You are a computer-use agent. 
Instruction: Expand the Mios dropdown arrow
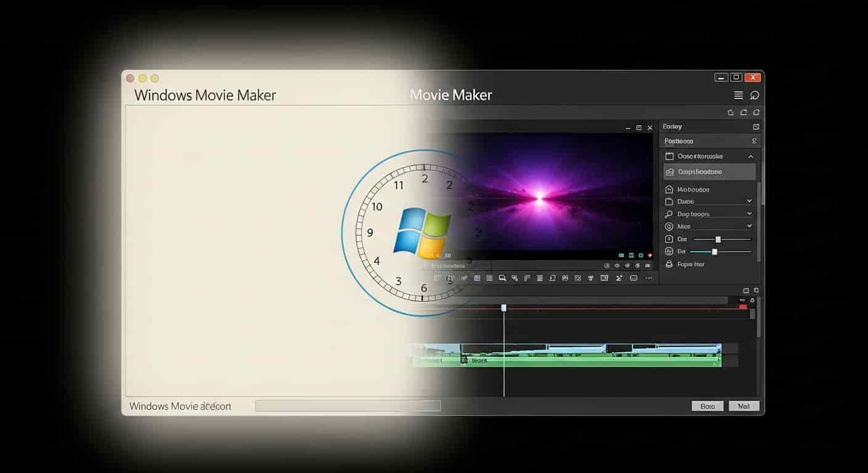pos(749,226)
